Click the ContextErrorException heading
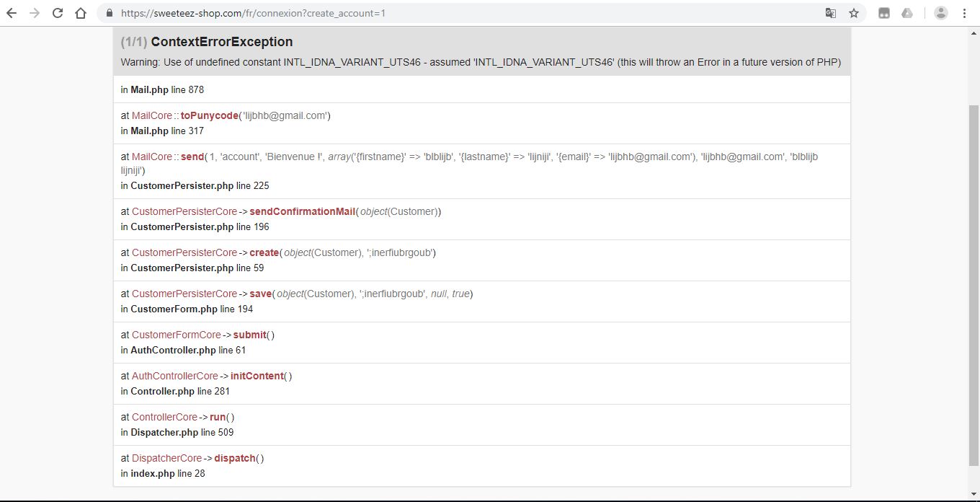 tap(222, 42)
